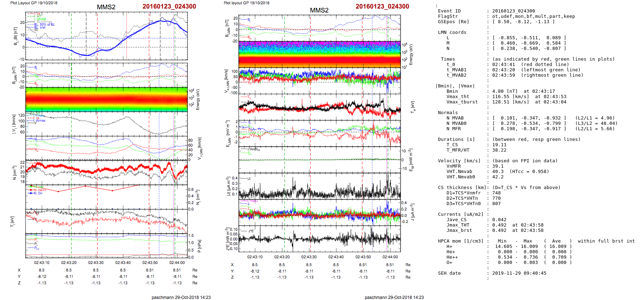Screen dimensions: 644x300
Task: Click the 'Plot Layout GP 19/10/2018' label at top-left
Action: pyautogui.click(x=34, y=3)
